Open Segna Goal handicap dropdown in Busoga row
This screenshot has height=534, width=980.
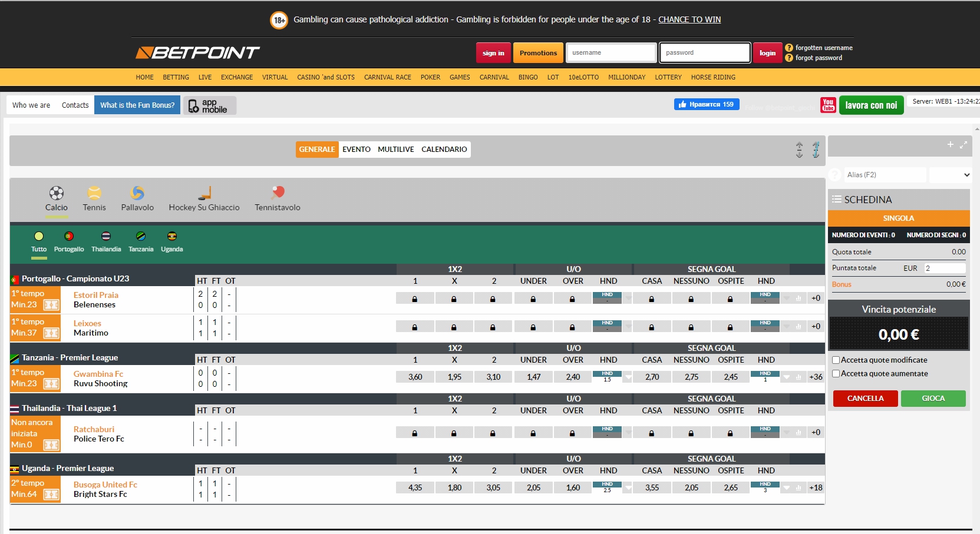786,487
